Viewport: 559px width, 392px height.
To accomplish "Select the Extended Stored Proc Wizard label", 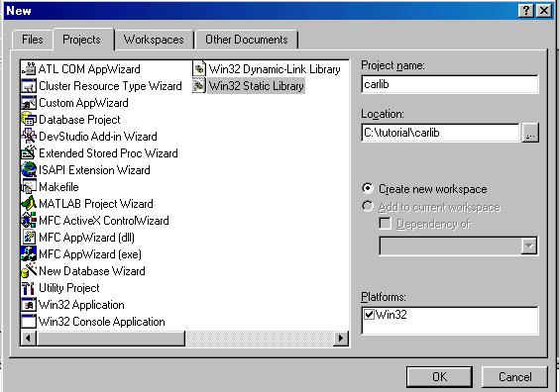I will tap(108, 153).
